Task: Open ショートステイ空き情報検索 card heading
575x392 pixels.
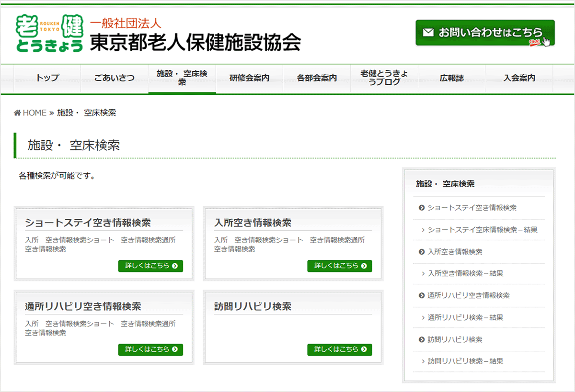Action: (88, 223)
